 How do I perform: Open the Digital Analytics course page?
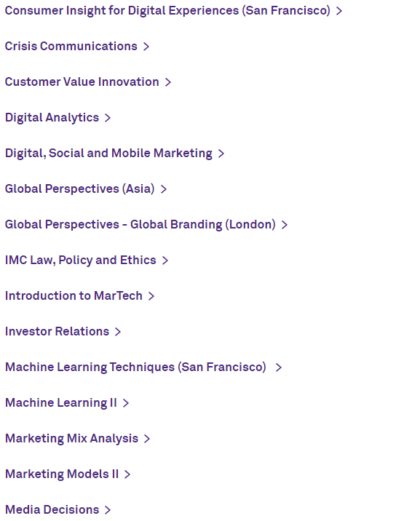(x=52, y=118)
